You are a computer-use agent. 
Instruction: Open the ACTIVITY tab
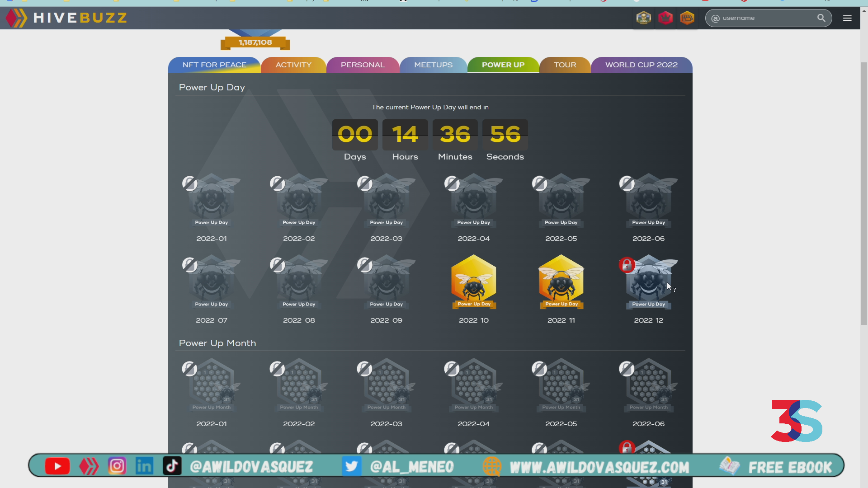pos(293,65)
